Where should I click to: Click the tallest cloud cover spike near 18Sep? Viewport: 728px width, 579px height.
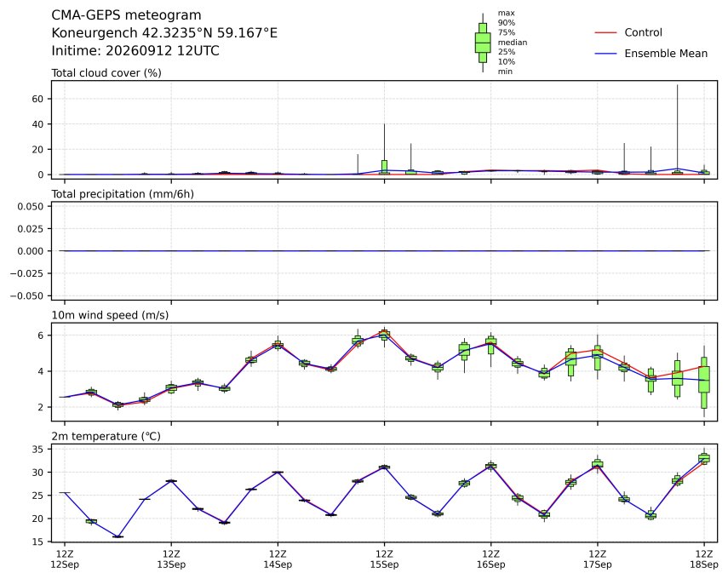pos(678,129)
